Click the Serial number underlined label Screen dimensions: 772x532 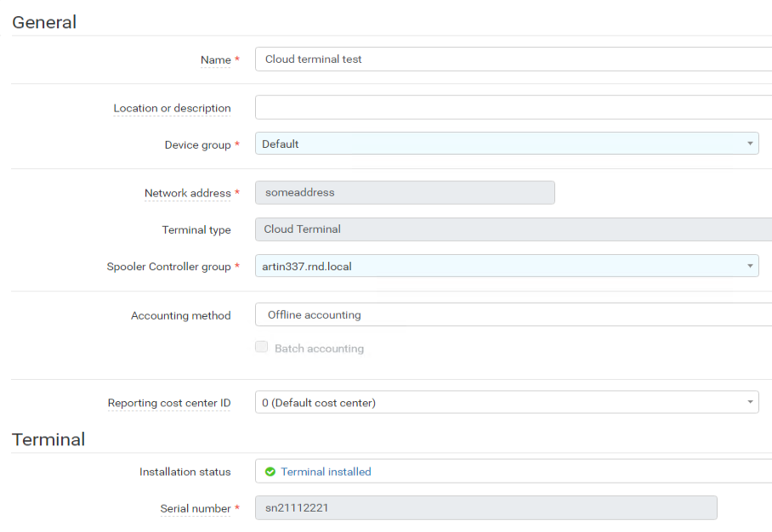[195, 509]
